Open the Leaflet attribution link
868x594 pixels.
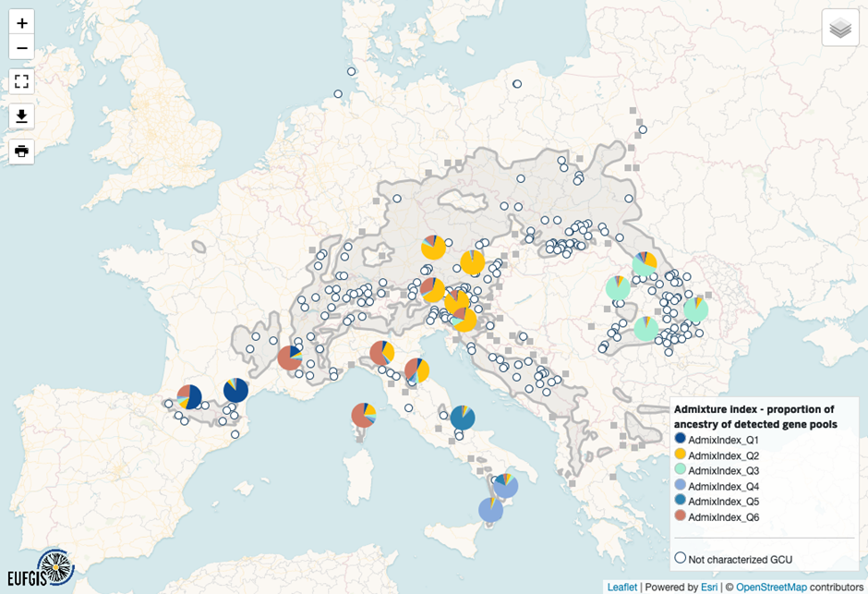(x=621, y=587)
